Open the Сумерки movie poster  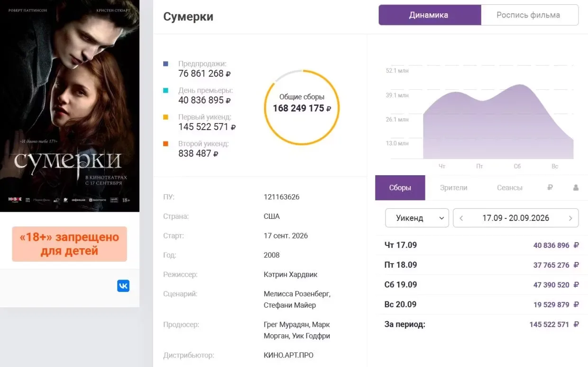pyautogui.click(x=70, y=106)
